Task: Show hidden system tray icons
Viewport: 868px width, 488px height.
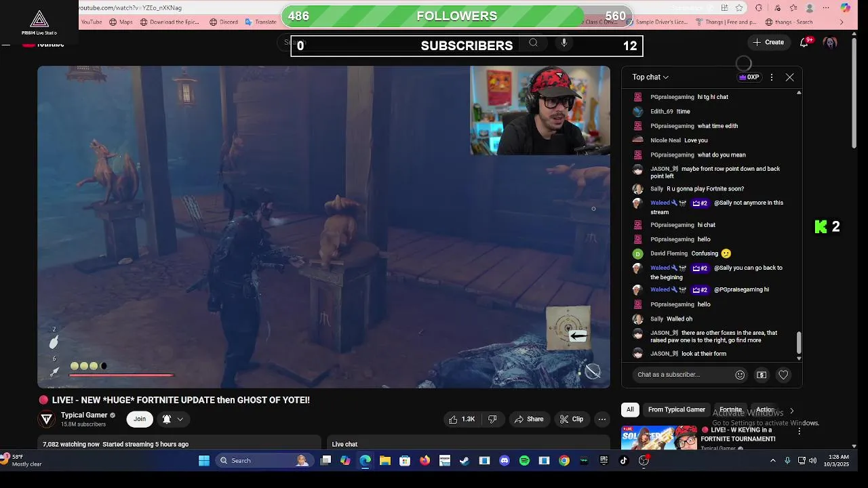Action: pyautogui.click(x=772, y=461)
